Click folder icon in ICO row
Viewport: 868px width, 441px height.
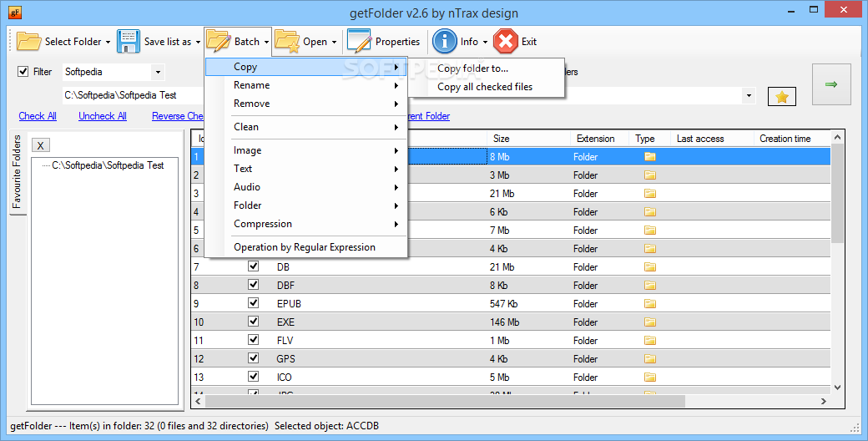pyautogui.click(x=650, y=378)
